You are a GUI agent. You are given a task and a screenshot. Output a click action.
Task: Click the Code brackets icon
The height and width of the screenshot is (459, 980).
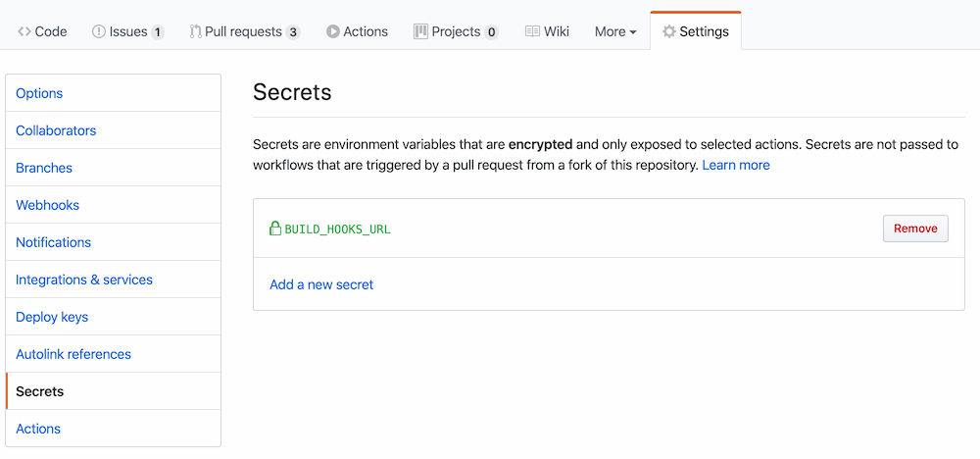24,31
